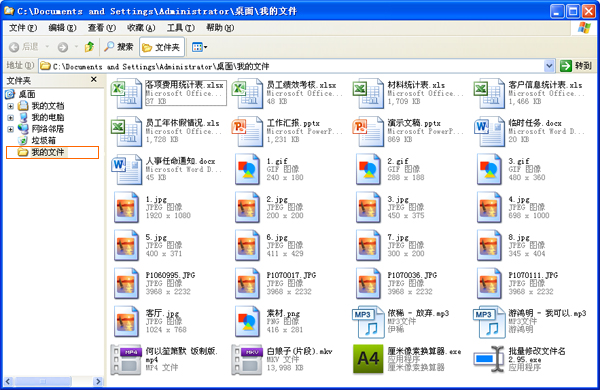Screen dimensions: 600x390
Task: Expand the 我的文档 tree node
Action: [11, 106]
